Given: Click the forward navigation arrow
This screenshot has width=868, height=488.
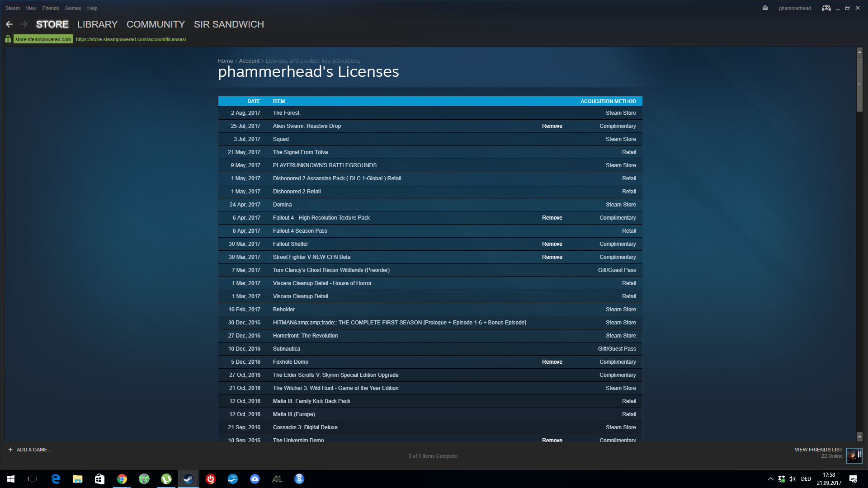Looking at the screenshot, I should pyautogui.click(x=24, y=24).
